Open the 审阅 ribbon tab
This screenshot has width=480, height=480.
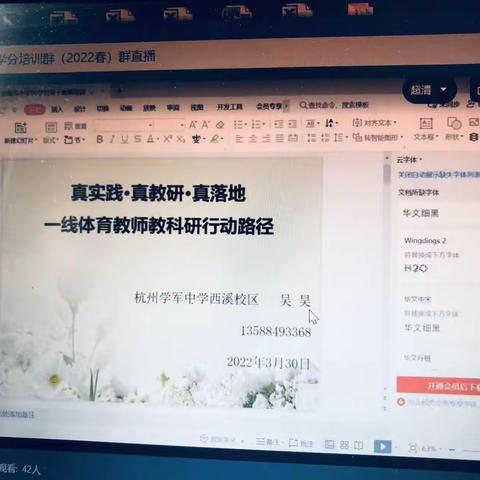(173, 107)
